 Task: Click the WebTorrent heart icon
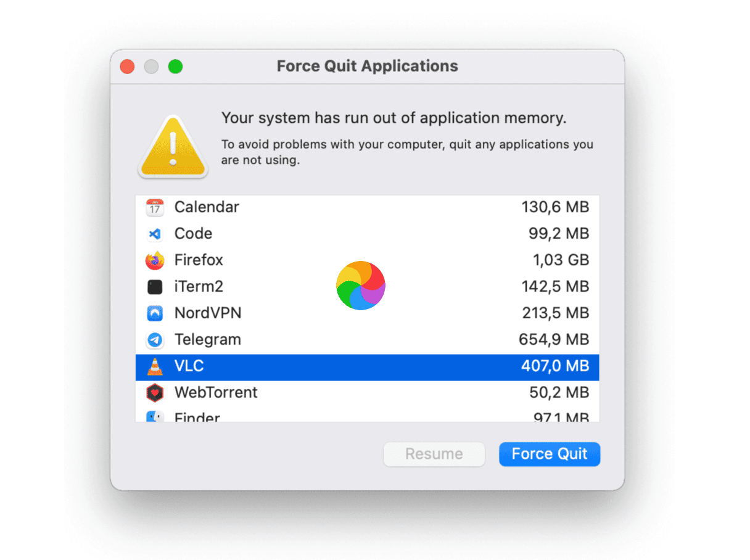[155, 393]
